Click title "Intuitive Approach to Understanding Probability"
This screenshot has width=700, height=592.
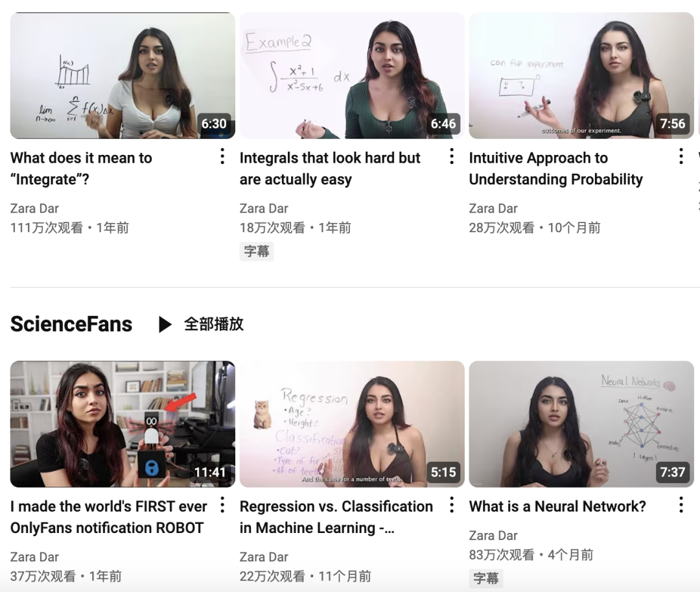click(x=556, y=169)
